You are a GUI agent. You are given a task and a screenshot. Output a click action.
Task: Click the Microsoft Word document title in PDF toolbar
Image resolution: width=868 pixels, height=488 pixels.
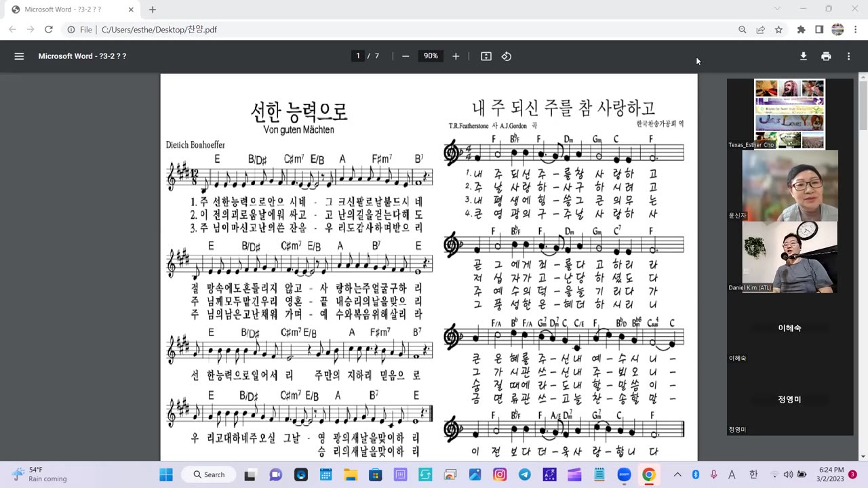click(x=82, y=56)
